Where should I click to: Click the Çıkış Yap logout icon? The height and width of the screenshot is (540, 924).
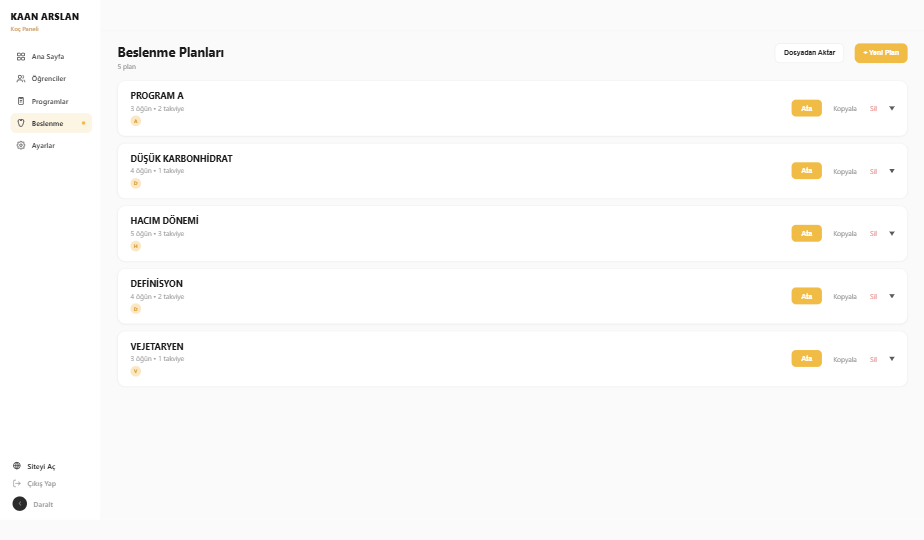coord(16,483)
